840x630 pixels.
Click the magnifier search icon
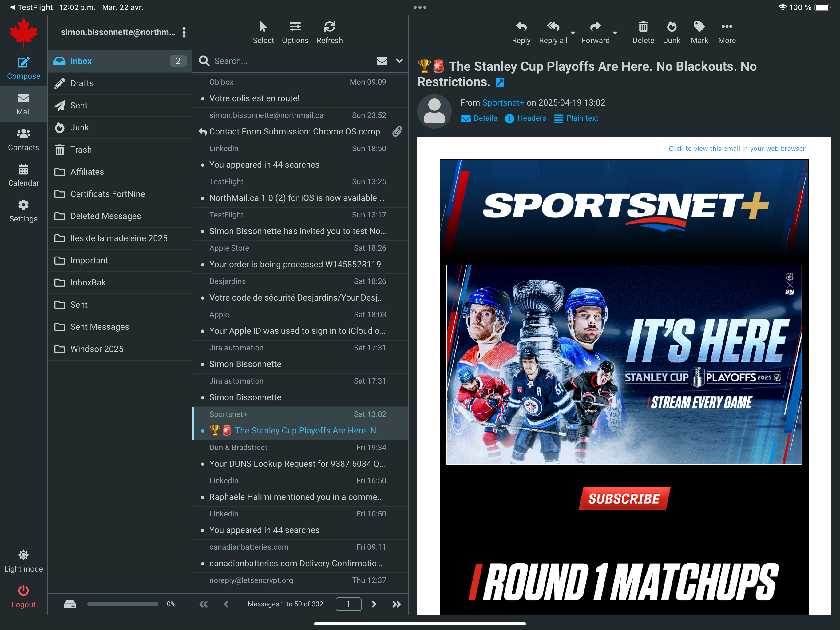(x=204, y=61)
